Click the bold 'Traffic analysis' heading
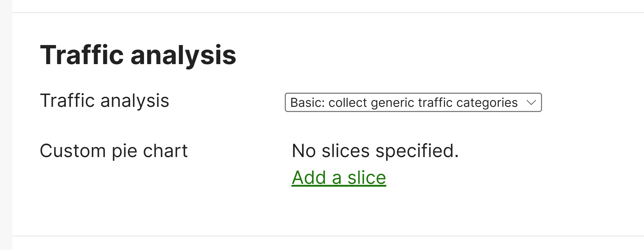This screenshot has height=250, width=644. [138, 55]
